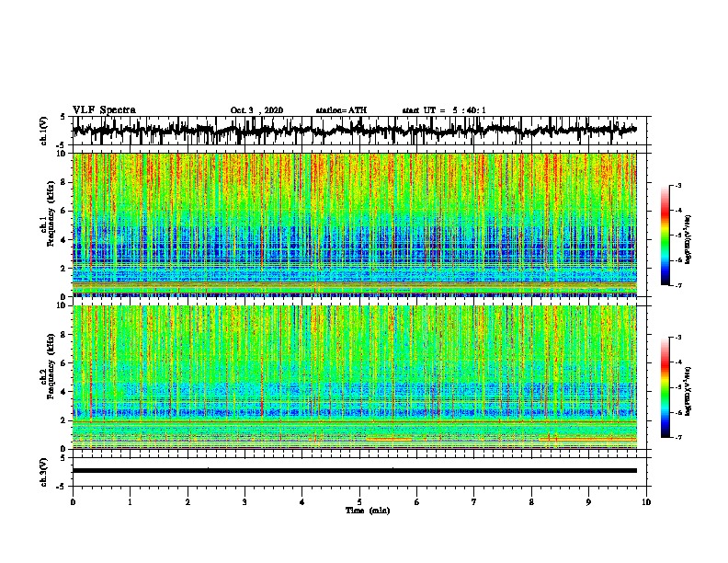Screen dimensions: 728x563
Task: Click the ch.1 colorbar log(PSD) unit label
Action: point(688,239)
